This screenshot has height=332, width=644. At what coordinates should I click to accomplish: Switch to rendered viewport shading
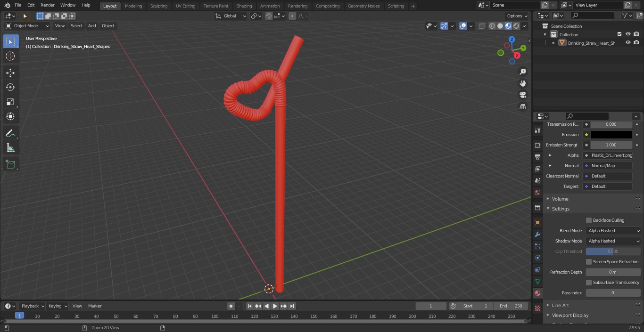click(x=517, y=26)
